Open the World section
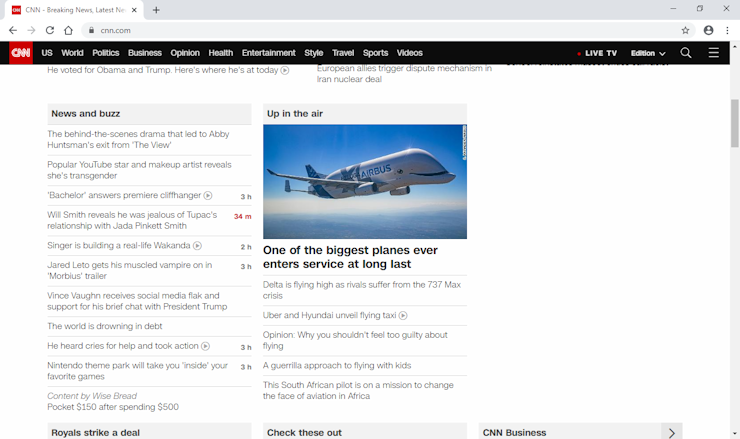The image size is (740, 439). [x=72, y=53]
